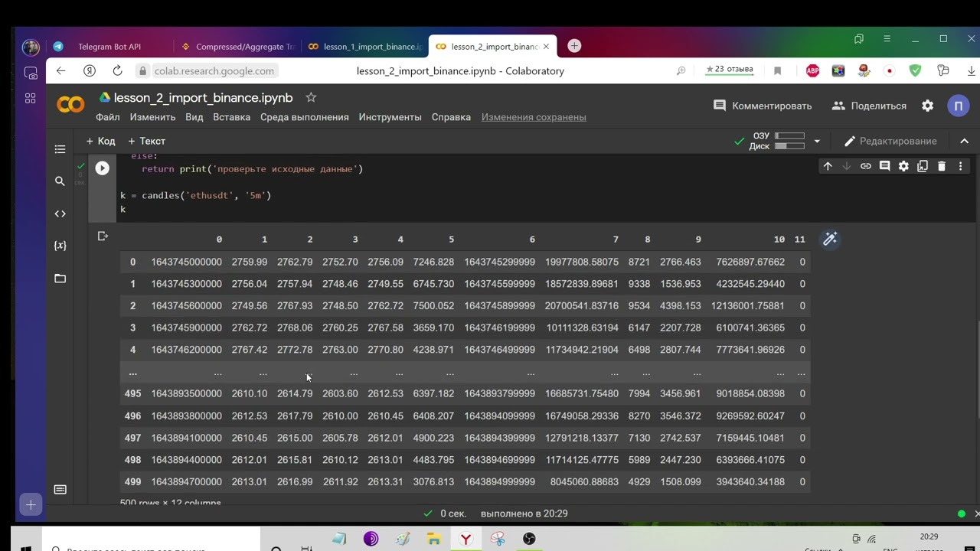Open the Редактирование mode switcher
This screenshot has height=551, width=980.
click(890, 141)
